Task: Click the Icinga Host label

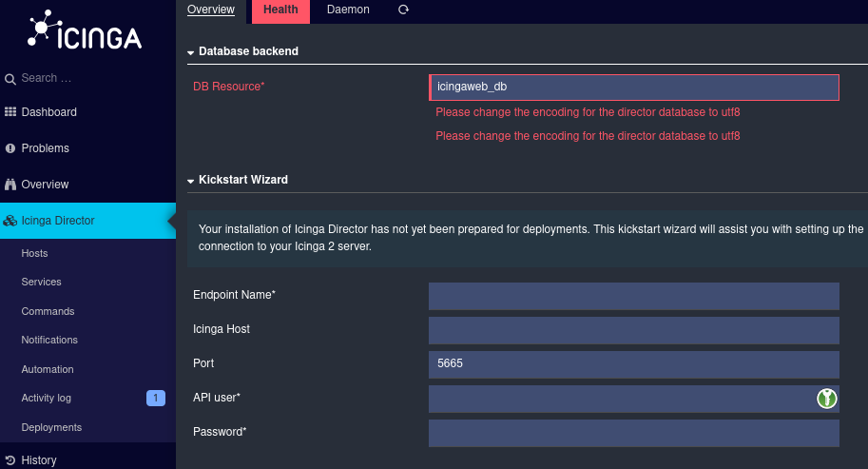Action: pyautogui.click(x=222, y=329)
